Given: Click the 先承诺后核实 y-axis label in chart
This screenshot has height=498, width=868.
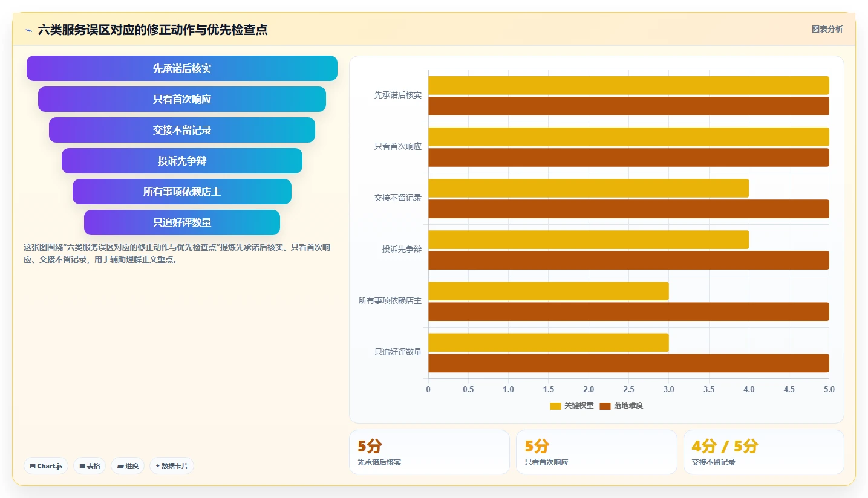Looking at the screenshot, I should tap(398, 95).
